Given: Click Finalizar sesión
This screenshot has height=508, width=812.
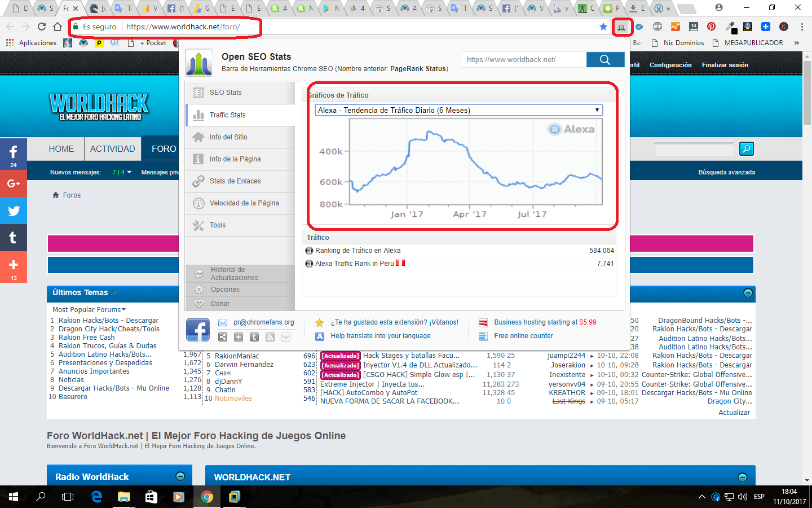Looking at the screenshot, I should pos(725,65).
